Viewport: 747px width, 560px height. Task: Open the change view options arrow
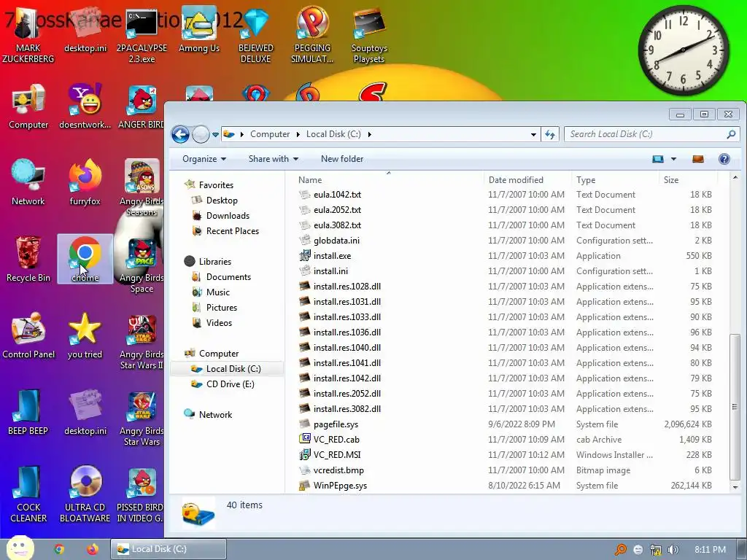(673, 159)
